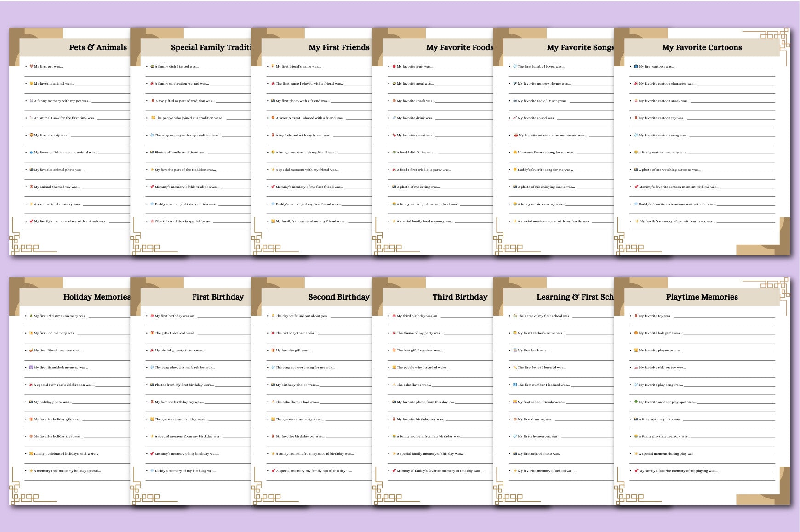Click the 'My Favorite Cartoons' title
The image size is (800, 532).
click(702, 47)
